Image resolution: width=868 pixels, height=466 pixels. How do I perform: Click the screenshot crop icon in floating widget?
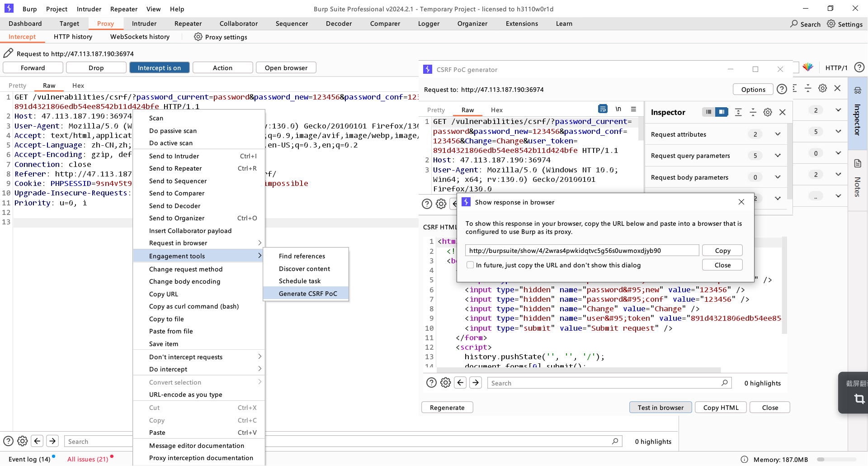pyautogui.click(x=859, y=399)
